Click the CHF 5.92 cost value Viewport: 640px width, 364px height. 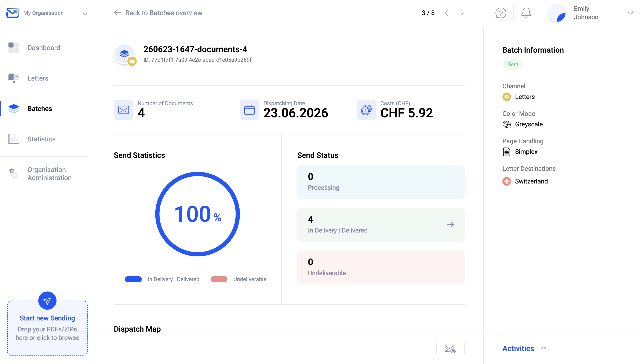pyautogui.click(x=407, y=113)
